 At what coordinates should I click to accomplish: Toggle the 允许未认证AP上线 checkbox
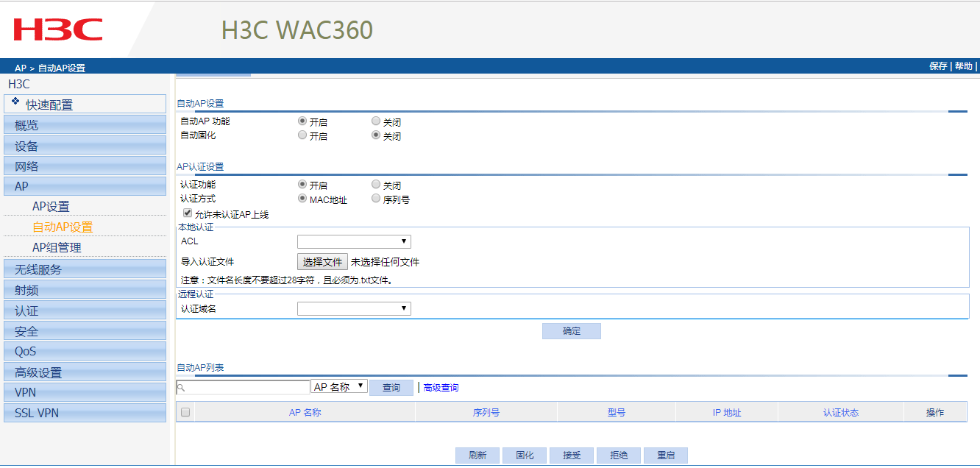(187, 213)
